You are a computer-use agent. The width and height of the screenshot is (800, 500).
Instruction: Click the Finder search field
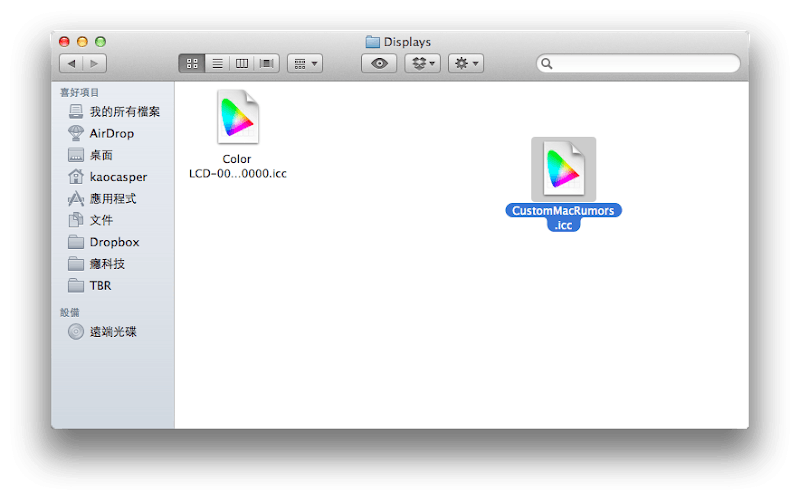(x=638, y=63)
